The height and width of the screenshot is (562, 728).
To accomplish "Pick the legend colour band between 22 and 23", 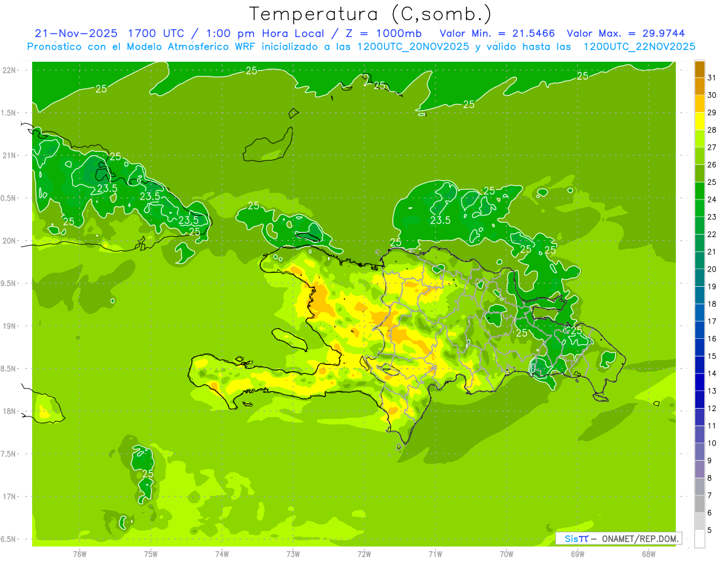I will 699,226.
